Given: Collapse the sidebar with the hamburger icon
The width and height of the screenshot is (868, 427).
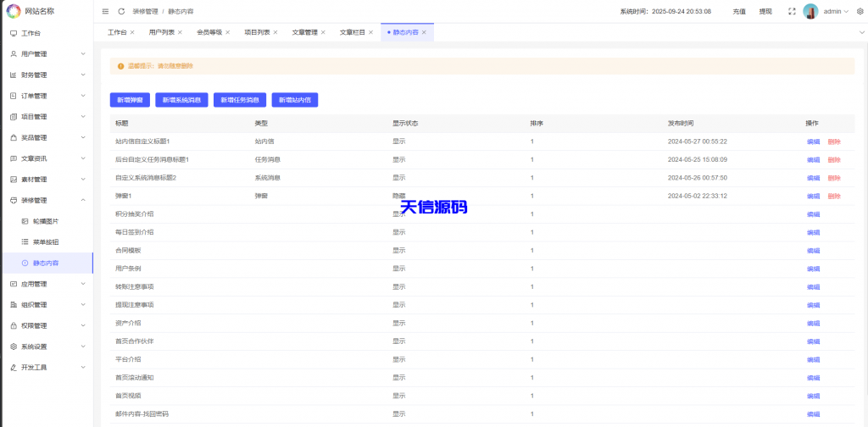Looking at the screenshot, I should 105,11.
